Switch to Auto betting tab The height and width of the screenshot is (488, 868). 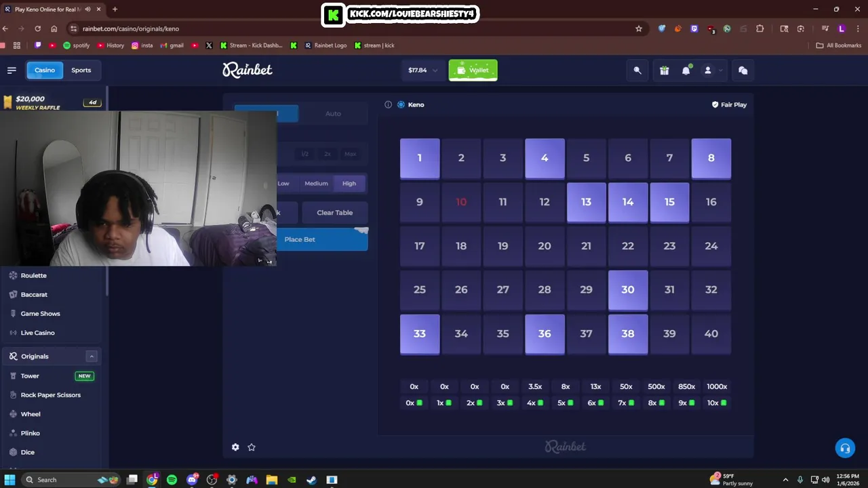pyautogui.click(x=333, y=113)
